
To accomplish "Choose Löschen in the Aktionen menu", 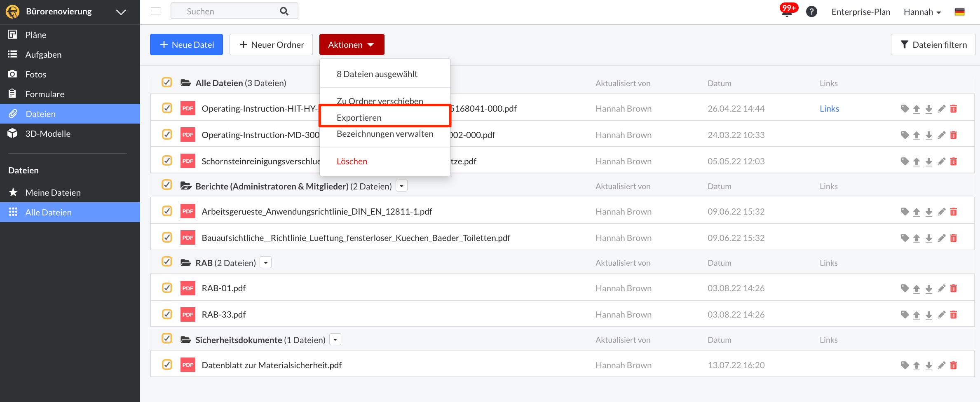I will 352,161.
